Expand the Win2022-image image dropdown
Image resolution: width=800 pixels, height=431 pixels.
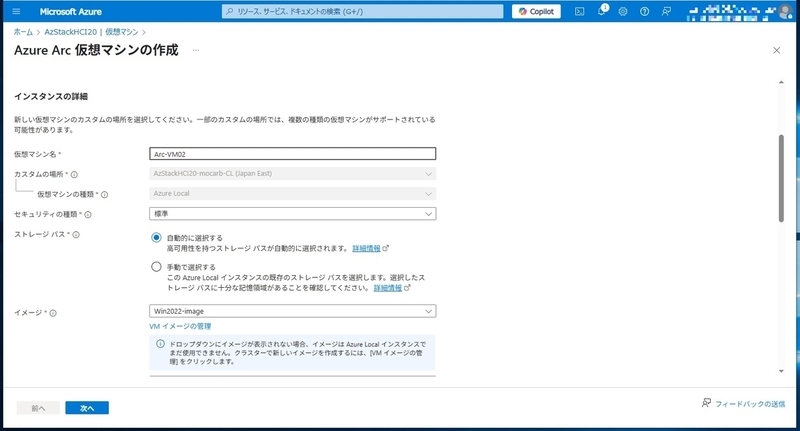pos(292,311)
